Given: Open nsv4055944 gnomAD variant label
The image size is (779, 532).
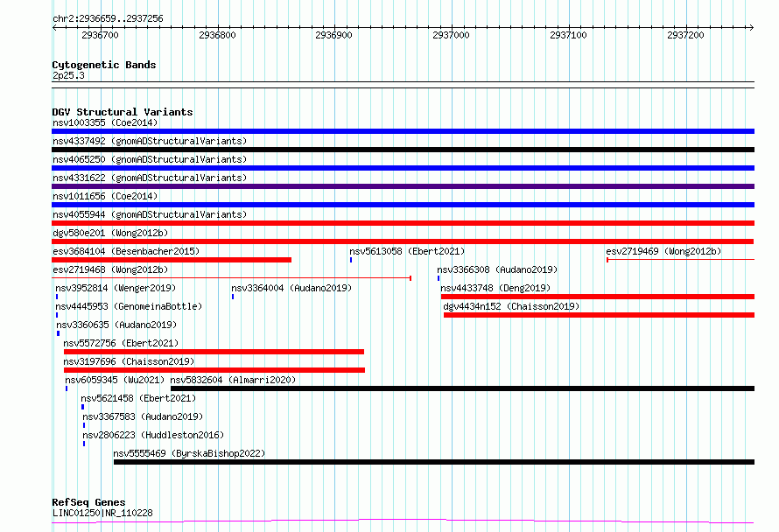Looking at the screenshot, I should coord(150,214).
